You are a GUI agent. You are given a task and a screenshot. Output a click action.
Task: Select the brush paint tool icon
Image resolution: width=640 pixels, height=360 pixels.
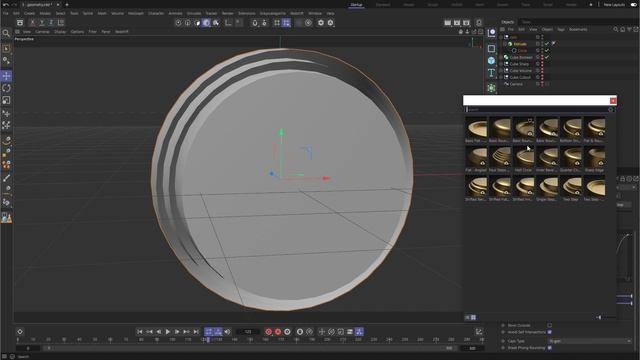6,178
